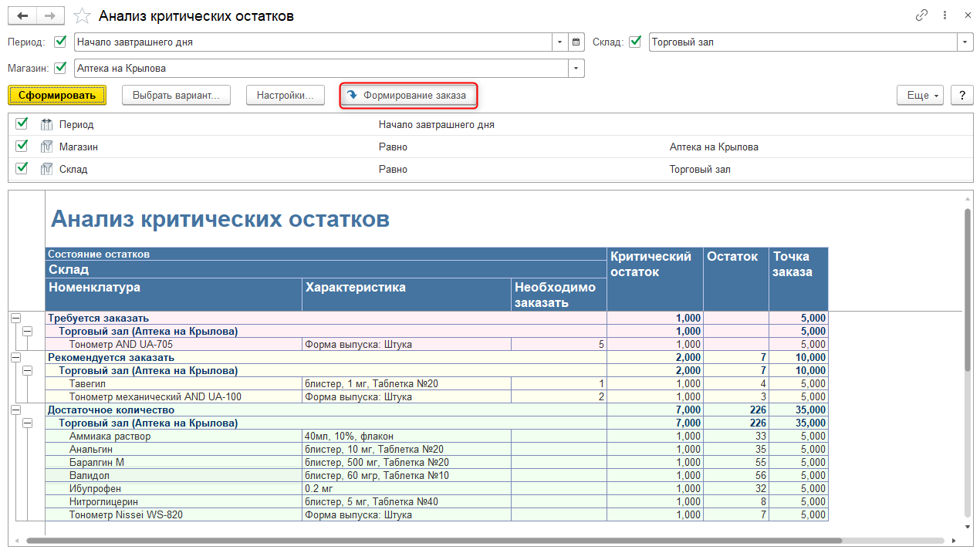Click the Период field with Начало завтрашнего дня
980x553 pixels.
tap(313, 42)
